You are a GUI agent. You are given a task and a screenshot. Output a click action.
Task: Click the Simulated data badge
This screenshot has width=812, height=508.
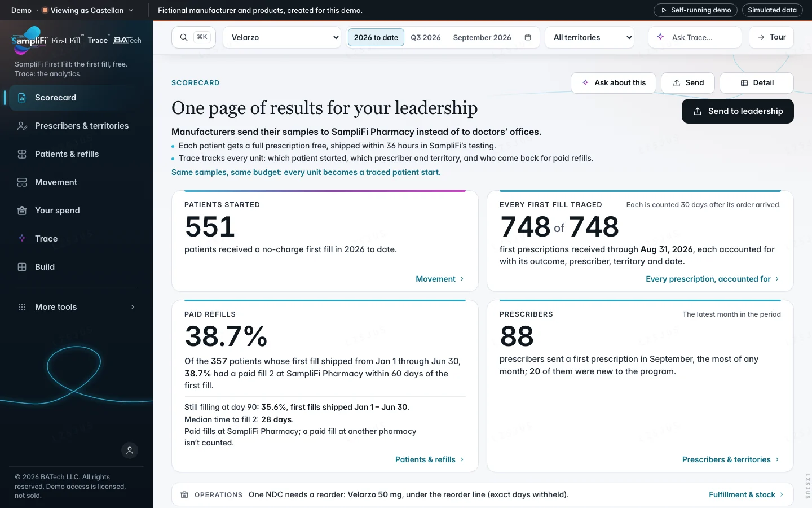[x=773, y=10]
